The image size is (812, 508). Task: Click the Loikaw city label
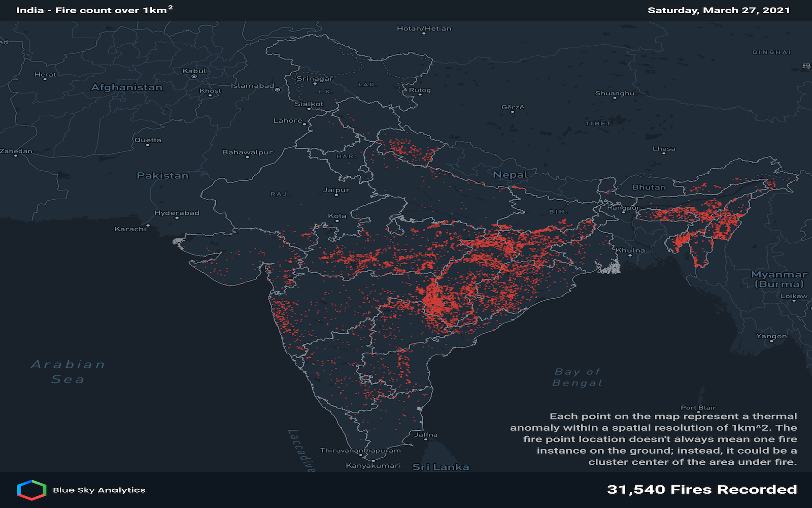click(x=794, y=296)
